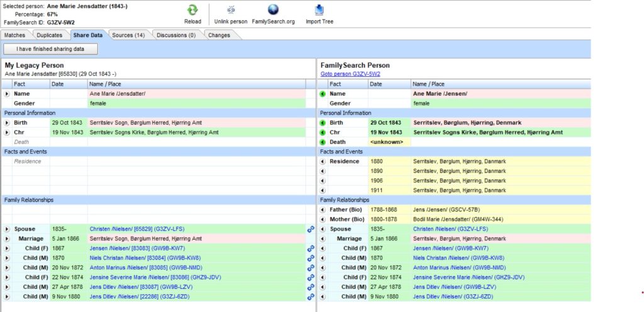Click link icon beside Niels Christan Nielsen
The width and height of the screenshot is (644, 312).
311,259
